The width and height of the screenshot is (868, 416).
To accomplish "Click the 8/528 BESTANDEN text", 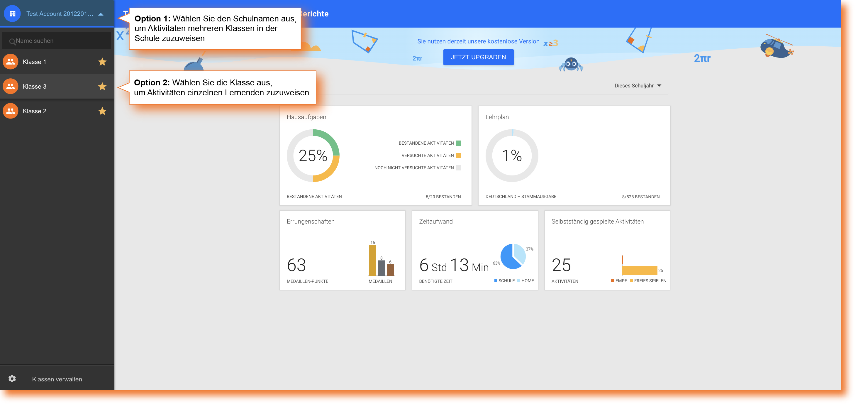I will tap(640, 197).
